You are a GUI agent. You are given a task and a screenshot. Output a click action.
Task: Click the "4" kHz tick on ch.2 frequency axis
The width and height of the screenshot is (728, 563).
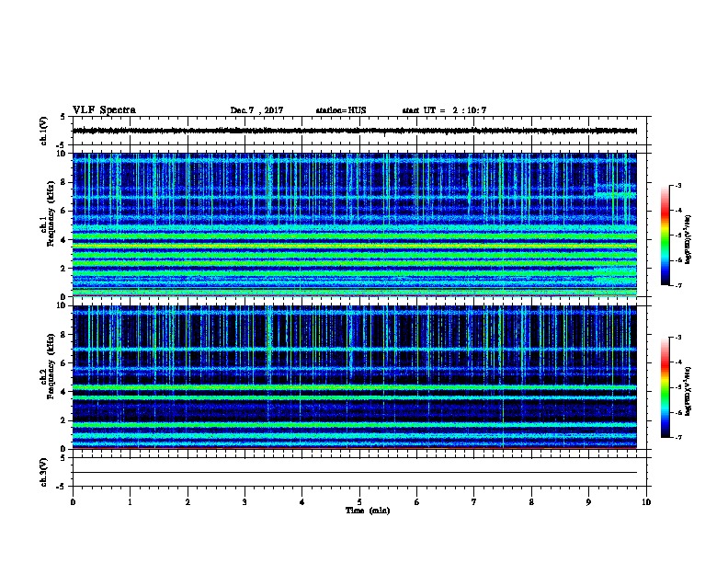click(64, 392)
